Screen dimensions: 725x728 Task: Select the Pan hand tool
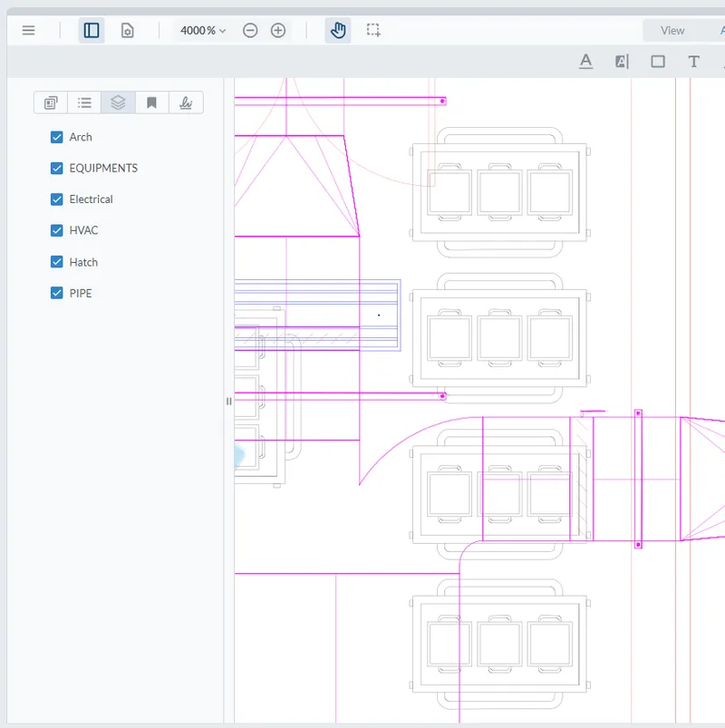click(338, 31)
